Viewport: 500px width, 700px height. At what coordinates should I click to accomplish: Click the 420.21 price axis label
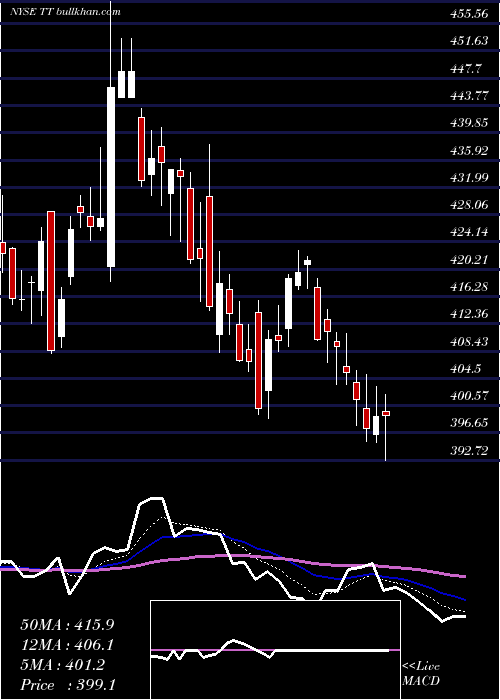pyautogui.click(x=469, y=259)
